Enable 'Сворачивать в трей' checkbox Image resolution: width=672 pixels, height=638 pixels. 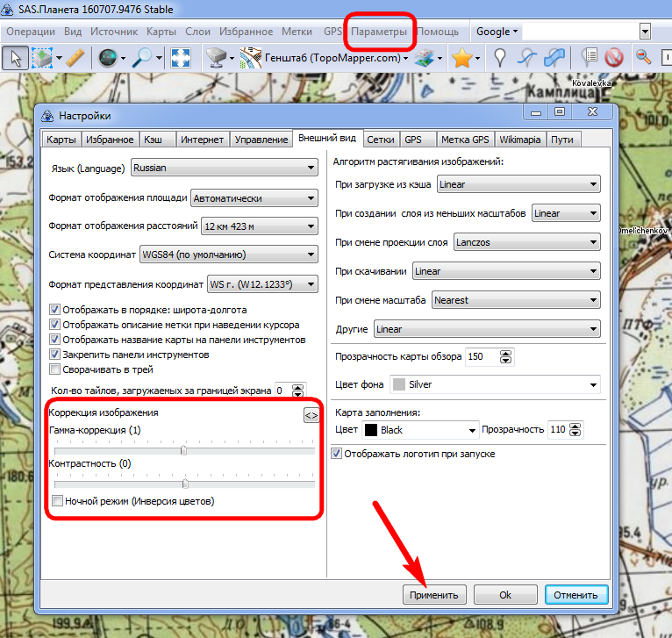coord(55,369)
